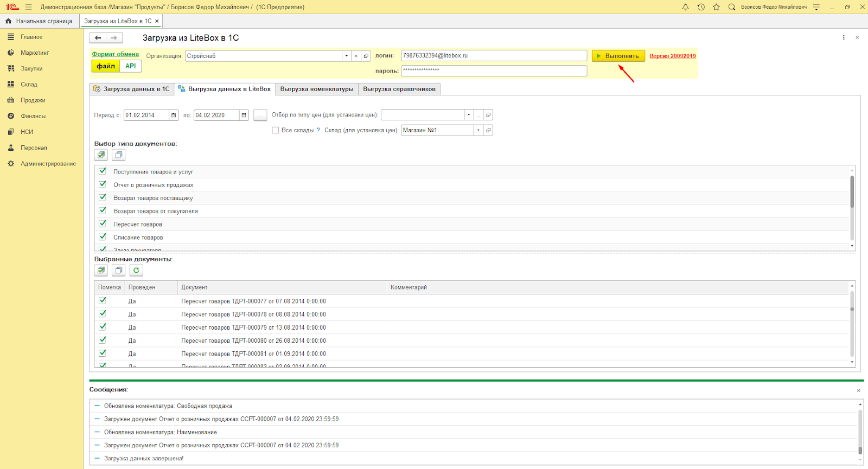Uncheck all document types icon
Viewport: 868px width, 469px height.
point(118,155)
